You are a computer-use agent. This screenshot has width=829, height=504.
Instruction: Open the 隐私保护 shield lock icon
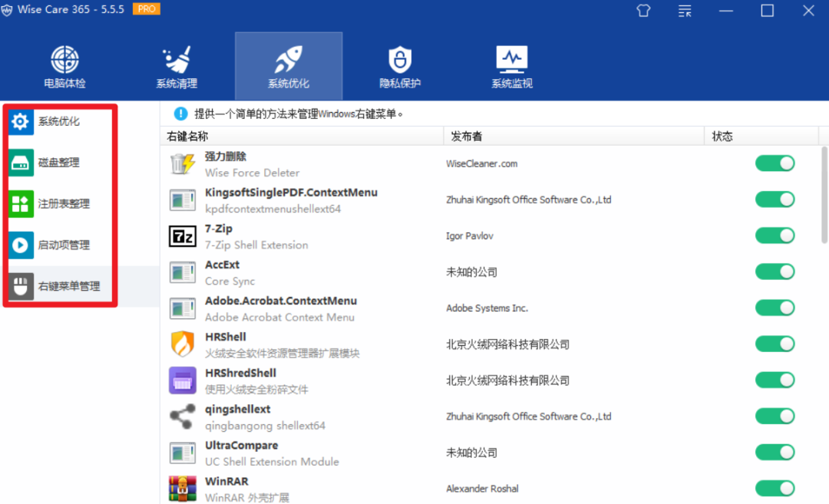[x=400, y=59]
